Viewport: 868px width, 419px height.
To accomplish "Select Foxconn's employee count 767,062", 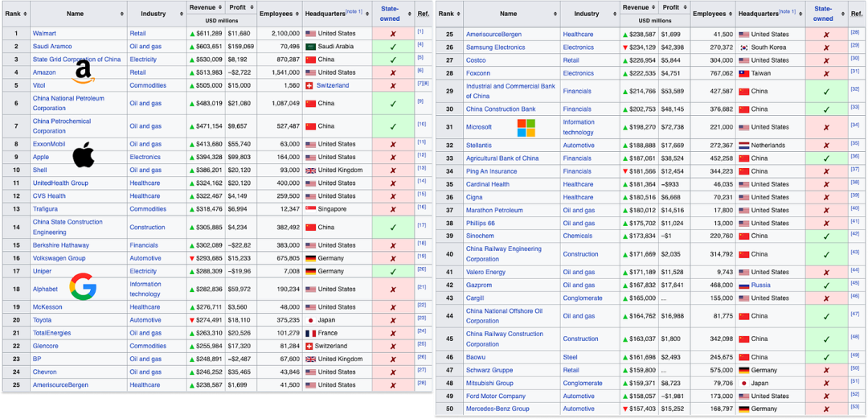I will coord(722,73).
